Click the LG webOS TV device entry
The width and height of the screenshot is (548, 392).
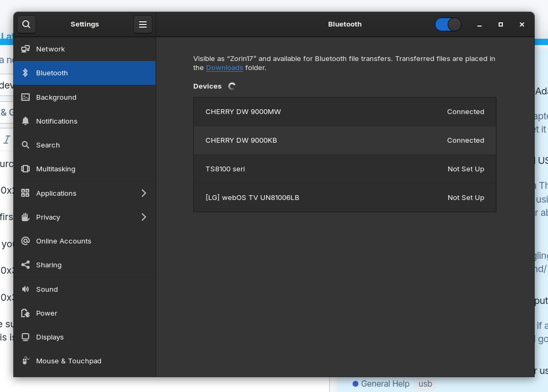coord(345,198)
